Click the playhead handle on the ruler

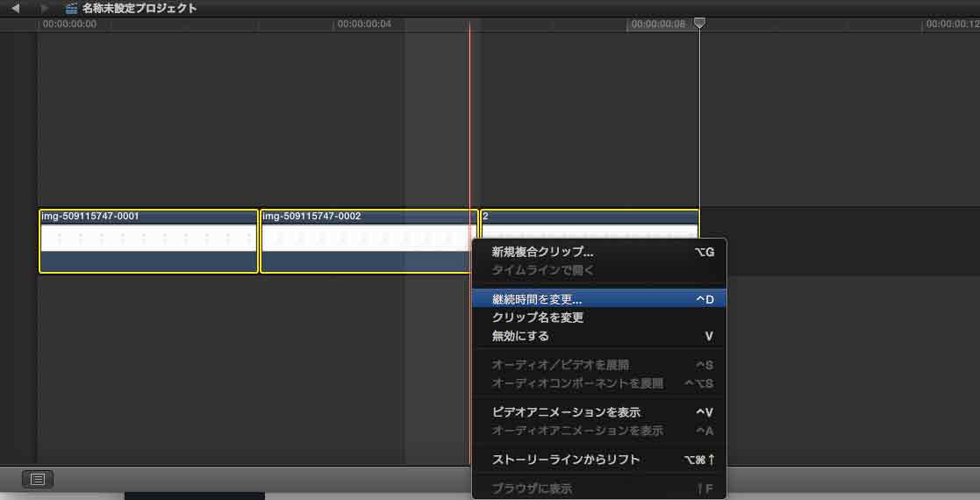[699, 24]
